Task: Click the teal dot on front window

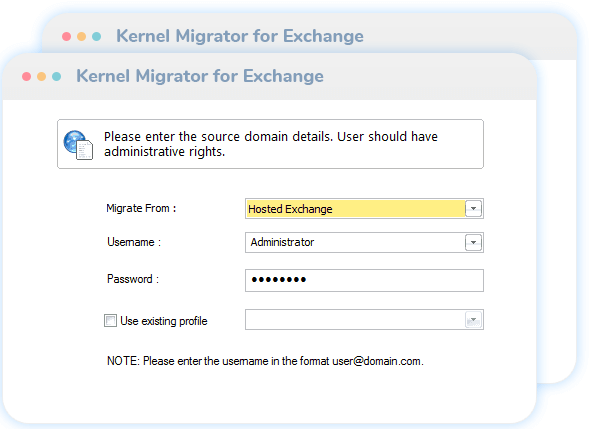Action: (57, 76)
